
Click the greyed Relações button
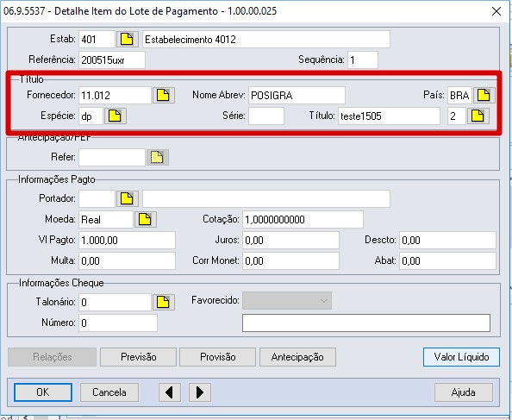point(53,357)
